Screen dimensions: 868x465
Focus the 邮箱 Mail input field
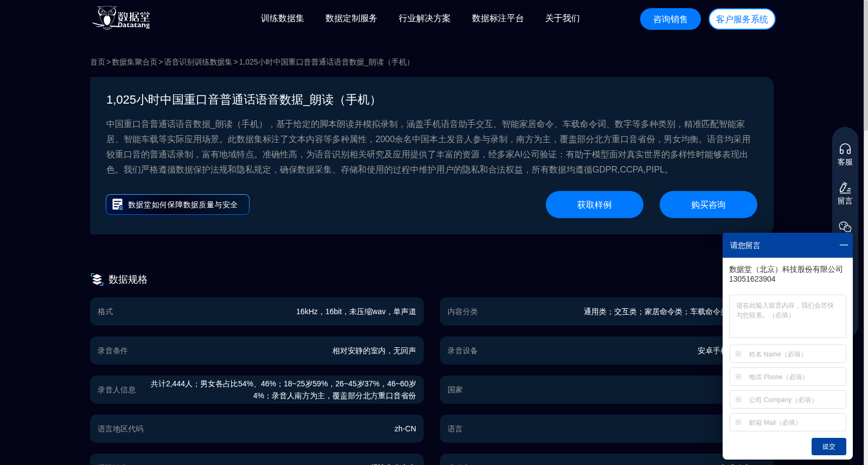787,422
